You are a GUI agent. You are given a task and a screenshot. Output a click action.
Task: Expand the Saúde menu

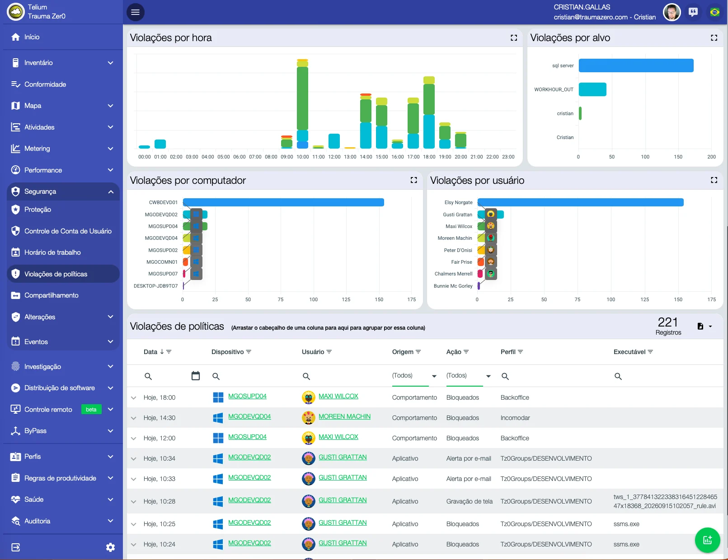click(111, 499)
